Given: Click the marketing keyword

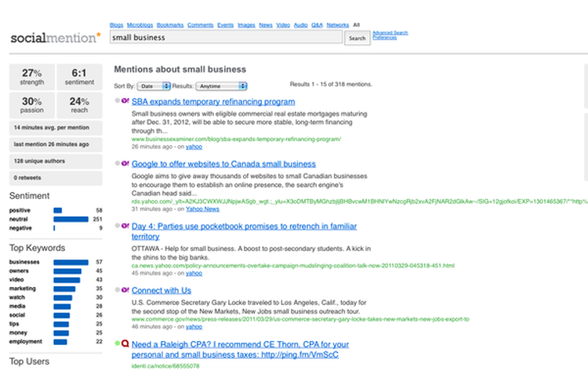Looking at the screenshot, I should (x=23, y=289).
